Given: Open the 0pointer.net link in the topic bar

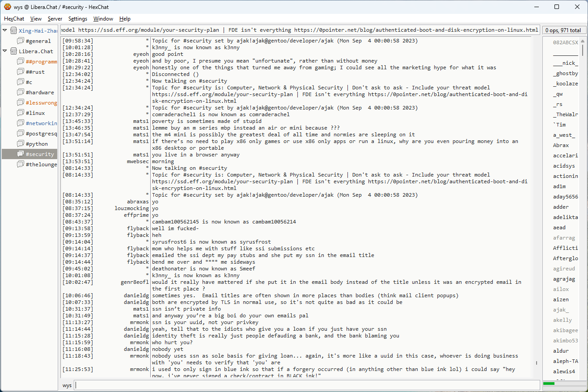Looking at the screenshot, I should coord(416,30).
